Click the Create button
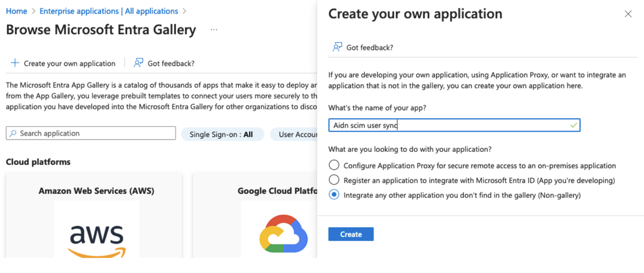Viewport: 644px width, 273px height. pyautogui.click(x=351, y=234)
